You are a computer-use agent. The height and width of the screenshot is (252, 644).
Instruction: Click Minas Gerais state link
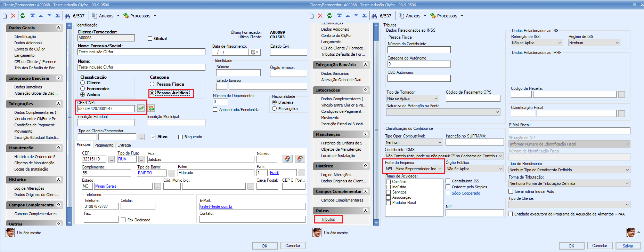coord(106,186)
